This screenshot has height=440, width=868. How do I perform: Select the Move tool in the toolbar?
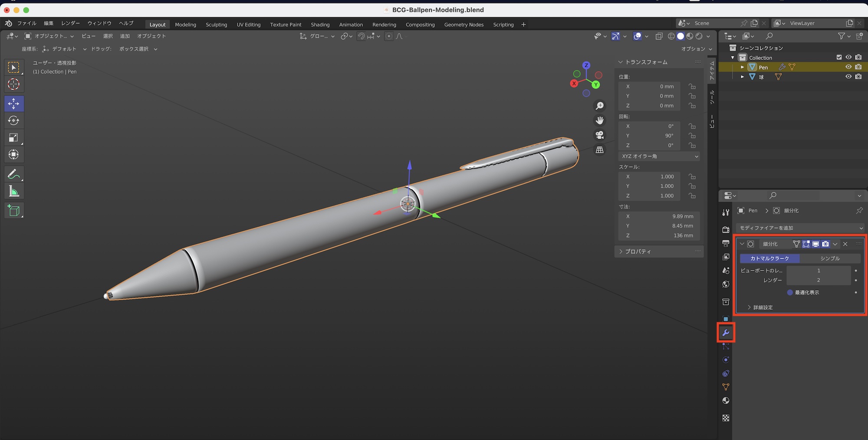13,104
